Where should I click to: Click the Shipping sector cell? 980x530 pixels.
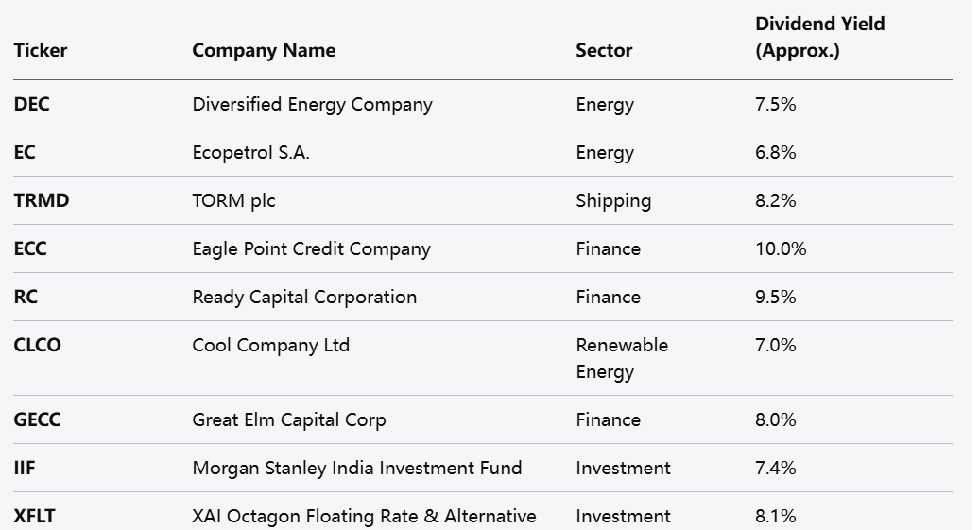tap(613, 201)
